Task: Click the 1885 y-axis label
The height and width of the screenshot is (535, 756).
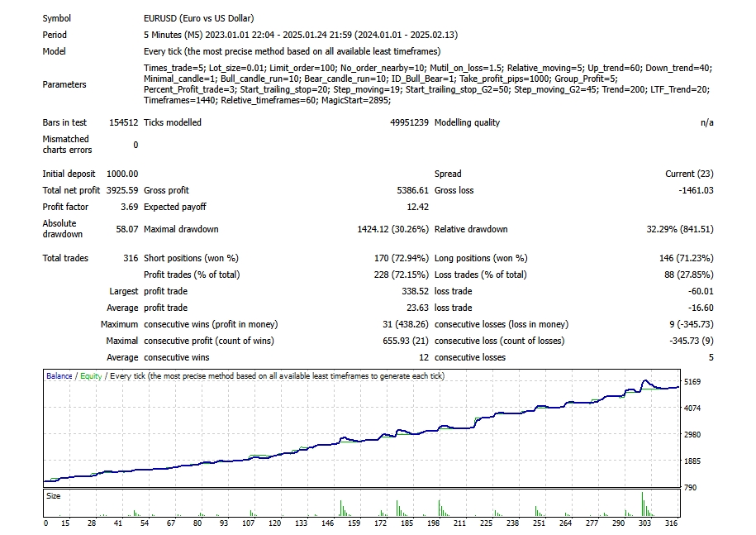Action: pyautogui.click(x=692, y=461)
